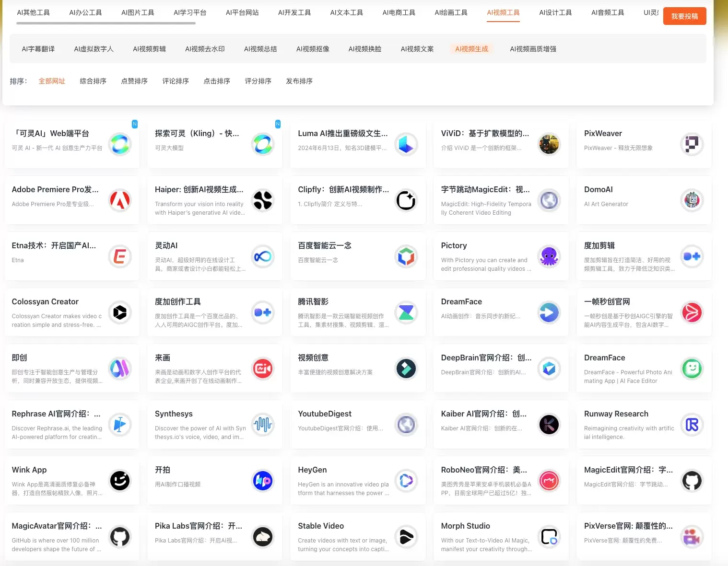Click the 字节跳动MagicEdit globe thumbnail
The height and width of the screenshot is (566, 728).
pyautogui.click(x=549, y=200)
